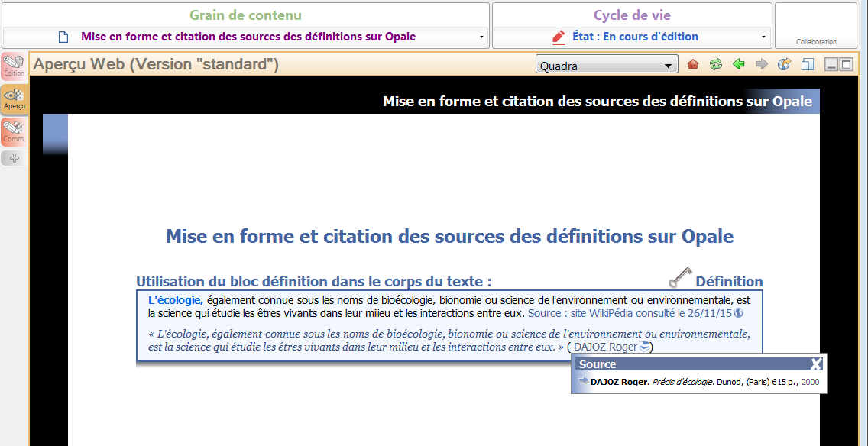Image resolution: width=868 pixels, height=446 pixels.
Task: Click the 'Cycle de vie' heading
Action: (x=632, y=15)
